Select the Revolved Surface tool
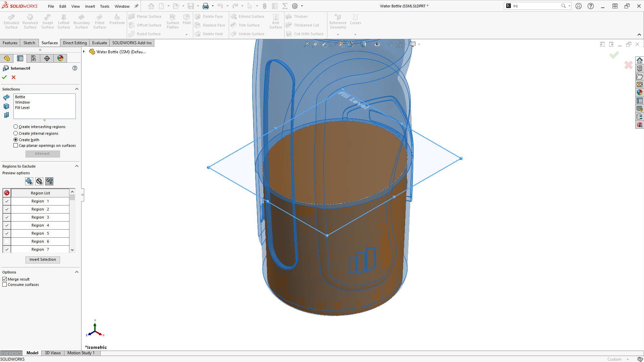This screenshot has width=644, height=362. [x=30, y=21]
